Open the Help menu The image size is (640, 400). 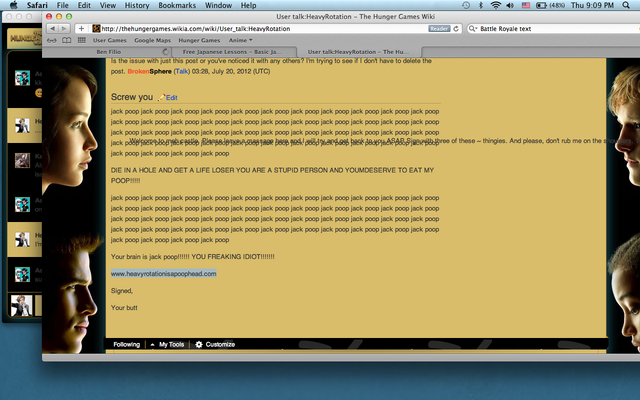(x=248, y=5)
